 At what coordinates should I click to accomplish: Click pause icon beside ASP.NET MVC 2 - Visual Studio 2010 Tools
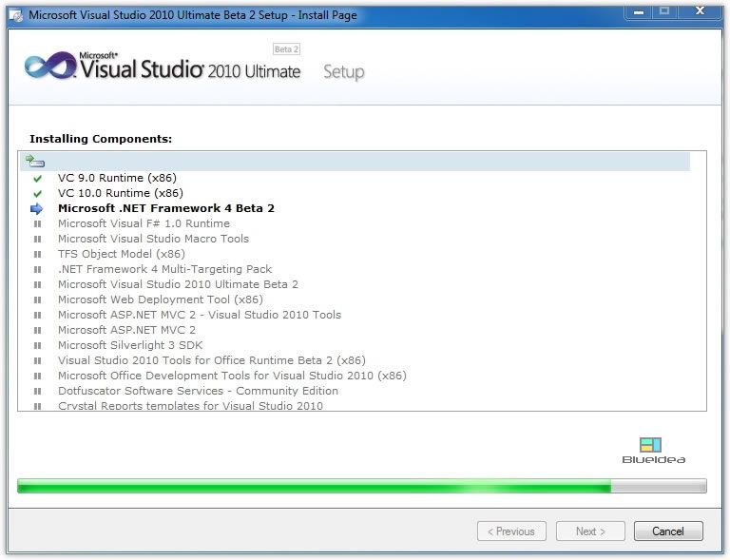(38, 315)
